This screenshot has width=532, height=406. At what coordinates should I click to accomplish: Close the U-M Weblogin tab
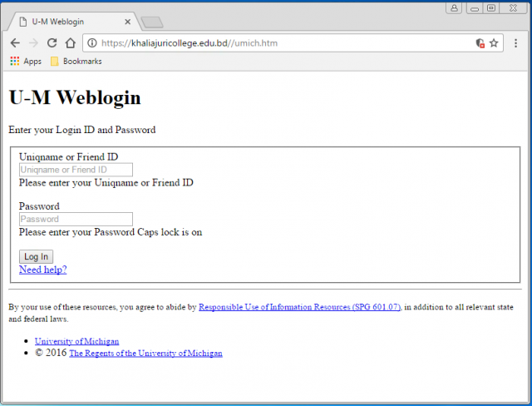pyautogui.click(x=127, y=22)
